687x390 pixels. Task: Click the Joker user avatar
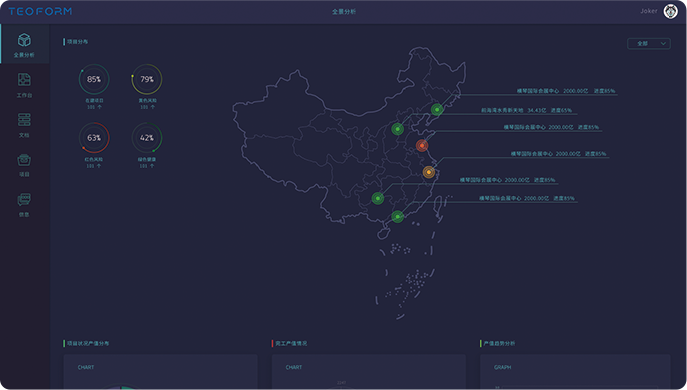point(670,11)
